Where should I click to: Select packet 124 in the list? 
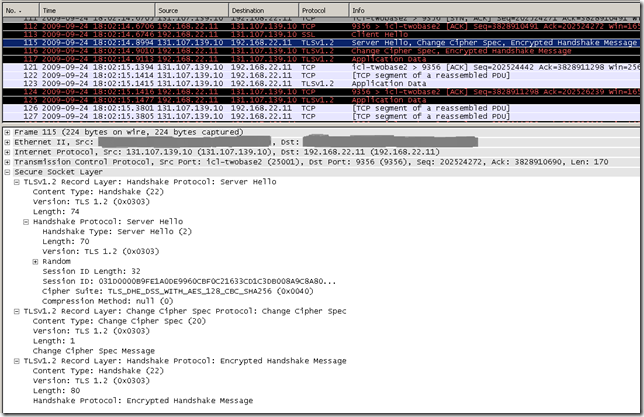pyautogui.click(x=321, y=92)
